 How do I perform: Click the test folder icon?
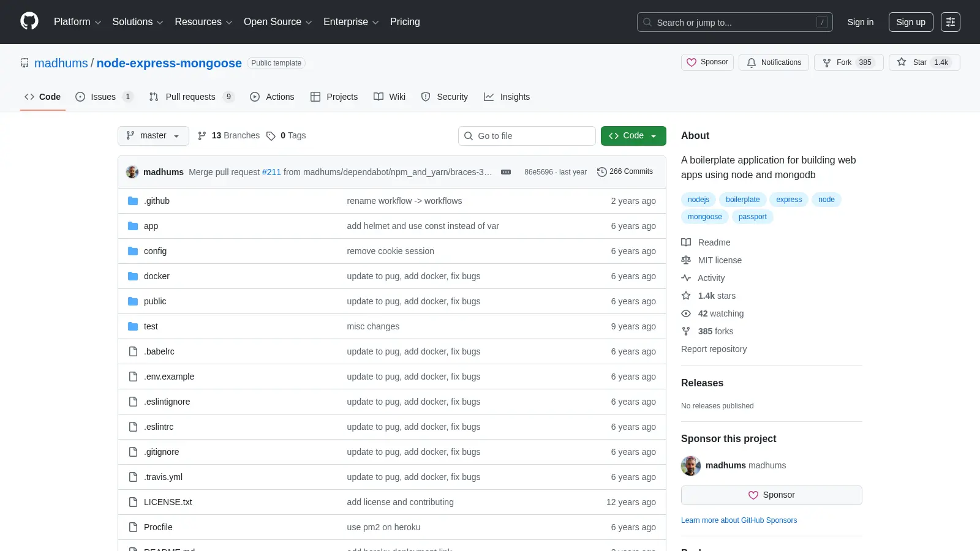coord(133,326)
